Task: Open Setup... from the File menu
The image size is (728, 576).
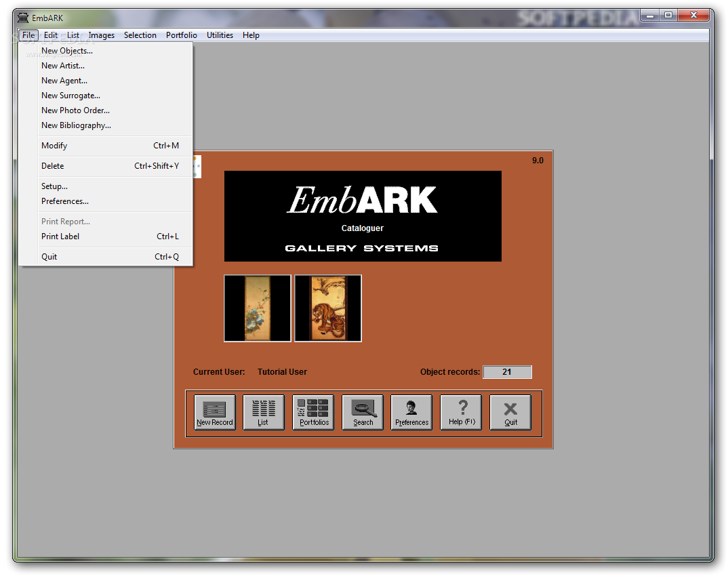Action: [x=105, y=186]
